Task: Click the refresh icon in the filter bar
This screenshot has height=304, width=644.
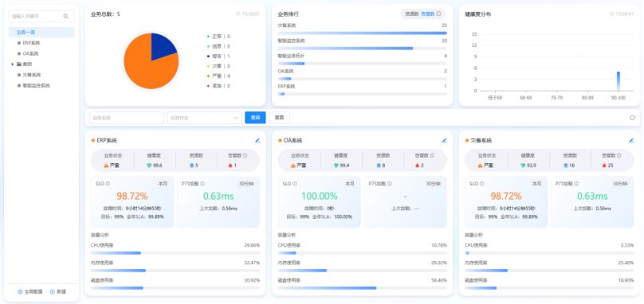Action: point(633,118)
